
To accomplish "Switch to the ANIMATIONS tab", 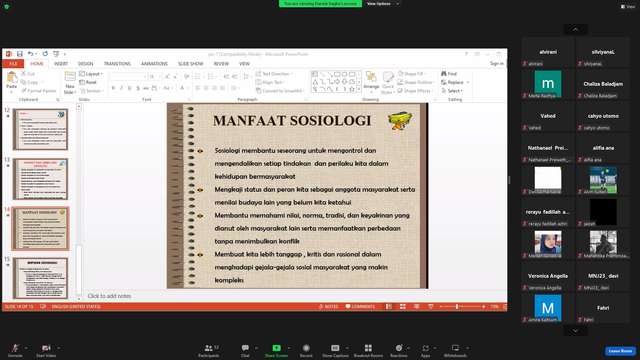I will tap(154, 64).
